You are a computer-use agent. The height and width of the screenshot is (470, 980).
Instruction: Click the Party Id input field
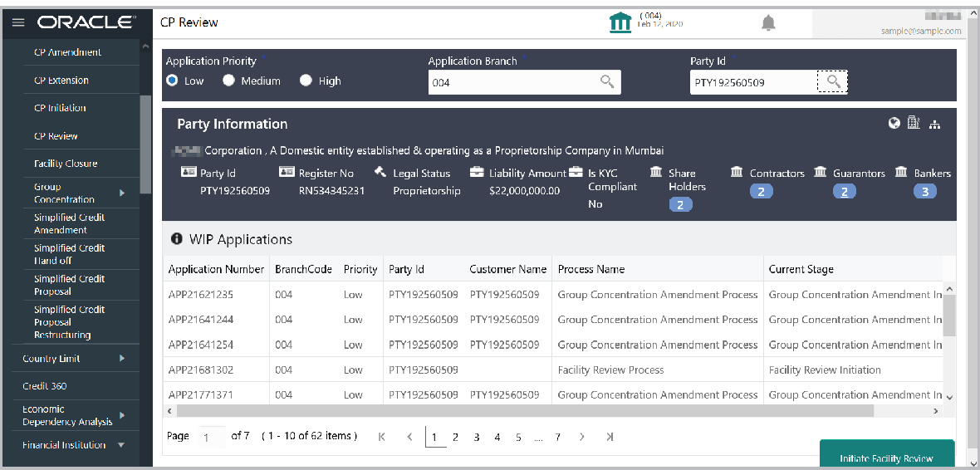753,82
